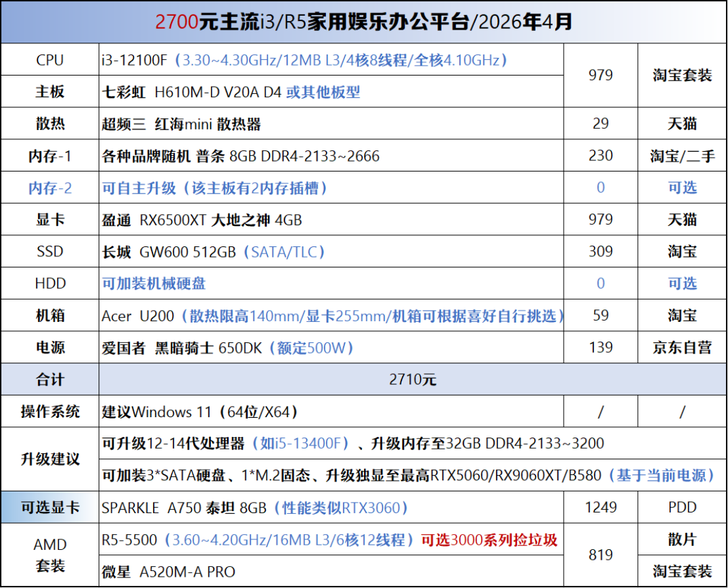This screenshot has height=588, width=728.
Task: Select 可选 in the 内存-2 row
Action: click(682, 187)
